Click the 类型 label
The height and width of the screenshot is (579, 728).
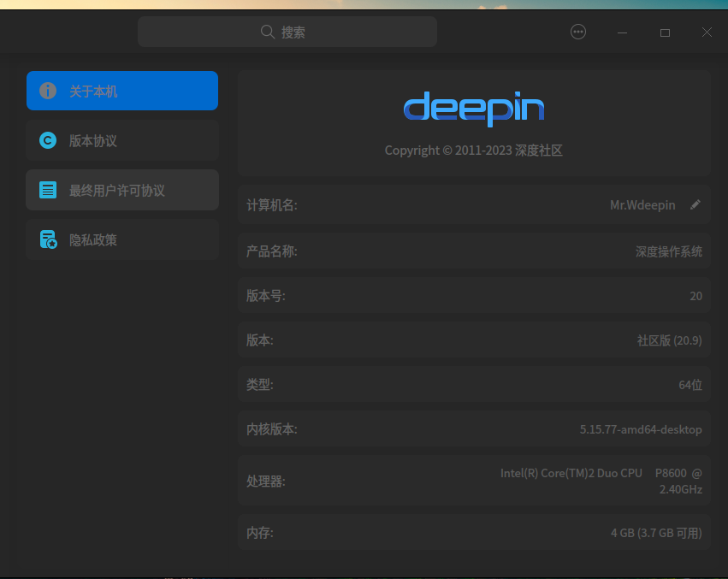(260, 385)
